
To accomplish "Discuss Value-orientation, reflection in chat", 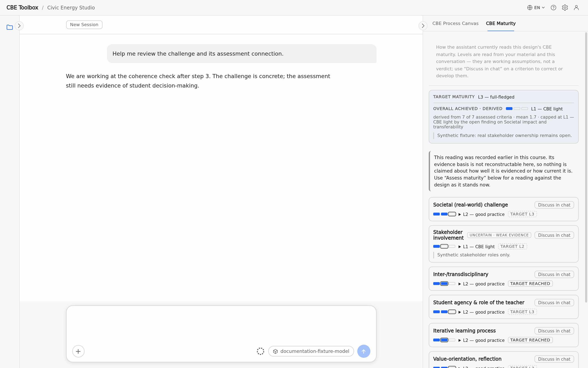I will pos(554,359).
